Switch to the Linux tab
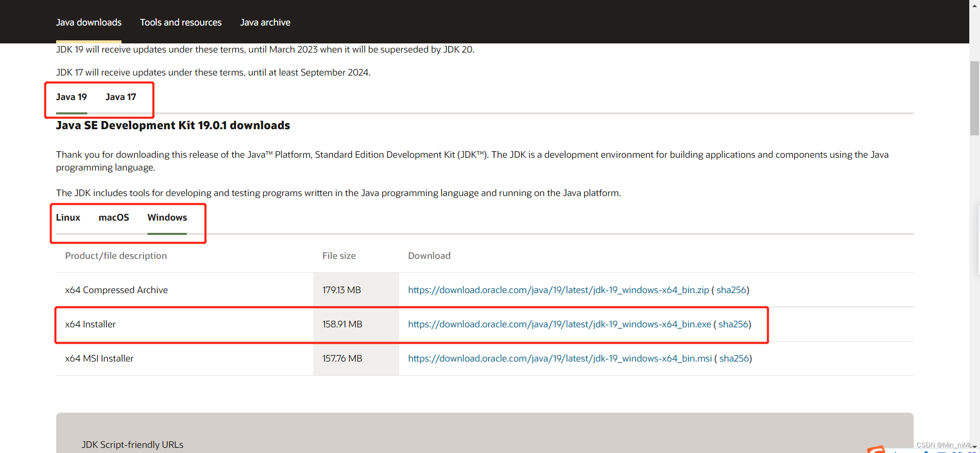The image size is (980, 453). [68, 218]
